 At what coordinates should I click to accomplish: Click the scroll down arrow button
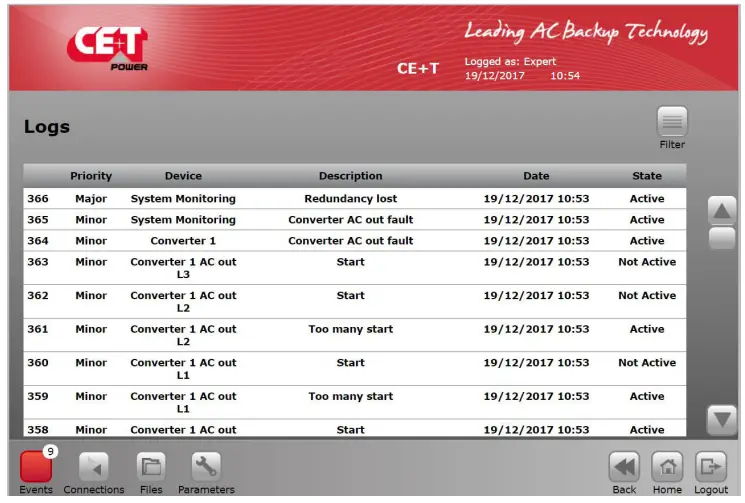[722, 420]
